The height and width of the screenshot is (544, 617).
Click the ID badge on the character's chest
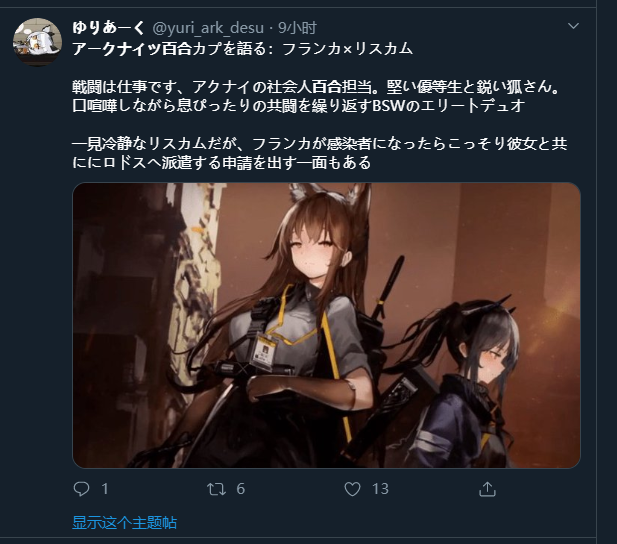pos(268,350)
